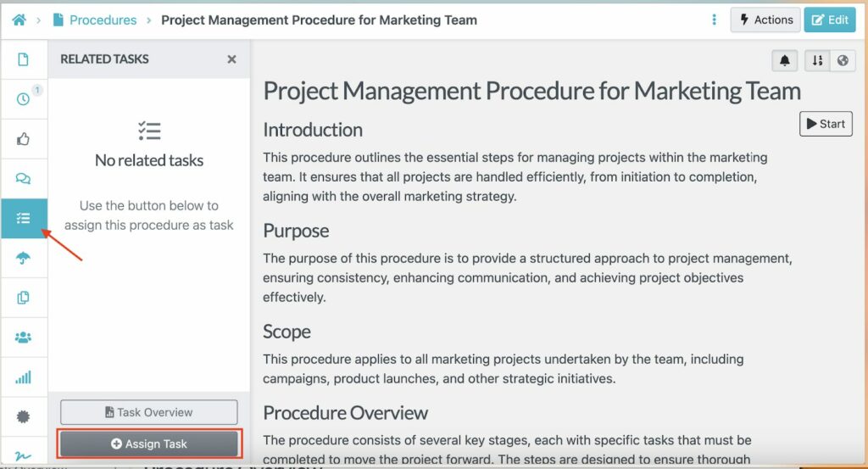Open the clock history icon in the sidebar
The image size is (868, 469).
click(x=24, y=99)
